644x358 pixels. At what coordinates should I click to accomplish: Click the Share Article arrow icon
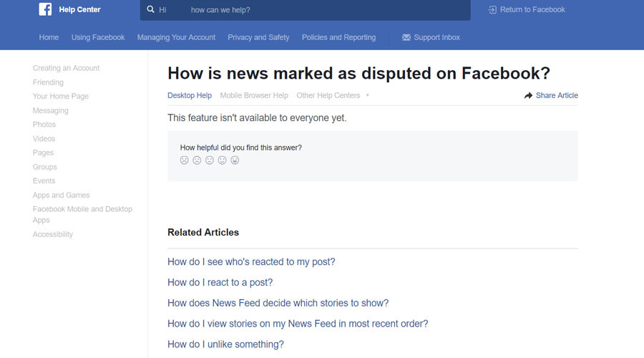(x=528, y=95)
